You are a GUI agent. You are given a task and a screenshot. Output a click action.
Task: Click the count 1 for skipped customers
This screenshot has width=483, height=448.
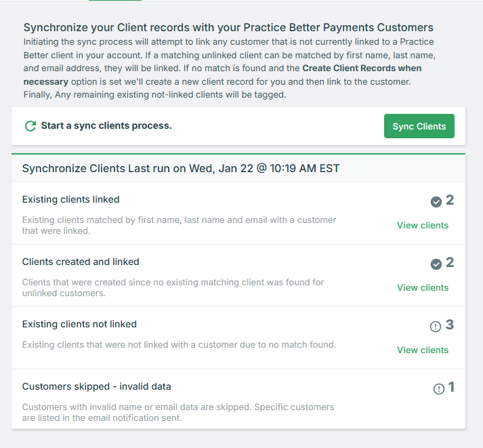click(451, 387)
